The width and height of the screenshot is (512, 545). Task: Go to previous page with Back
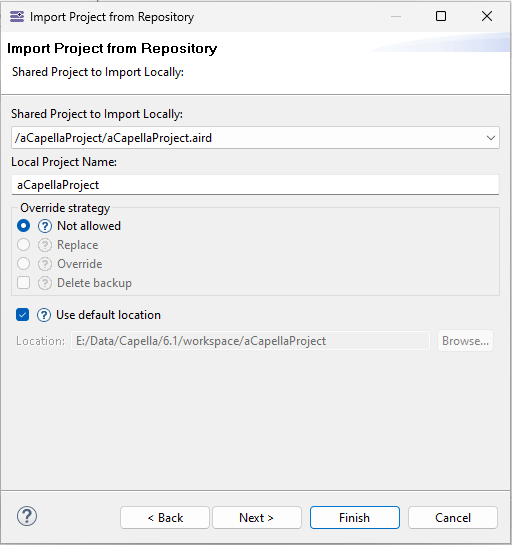click(x=165, y=518)
